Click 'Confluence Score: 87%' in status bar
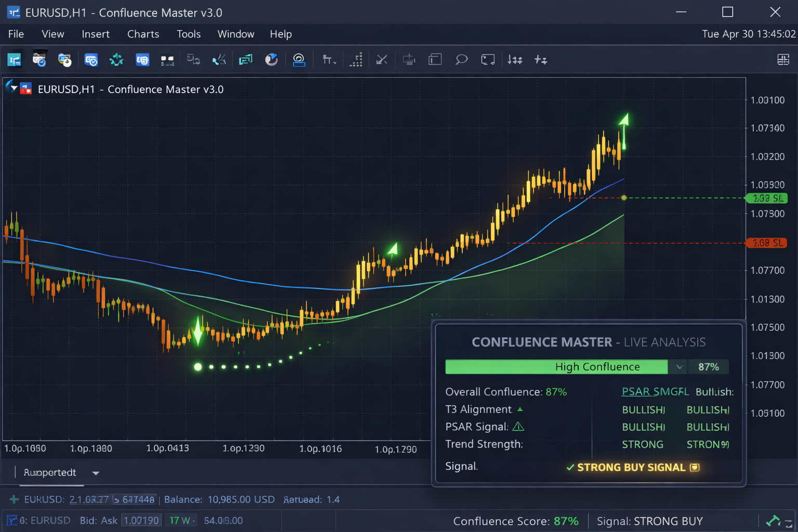 point(516,521)
